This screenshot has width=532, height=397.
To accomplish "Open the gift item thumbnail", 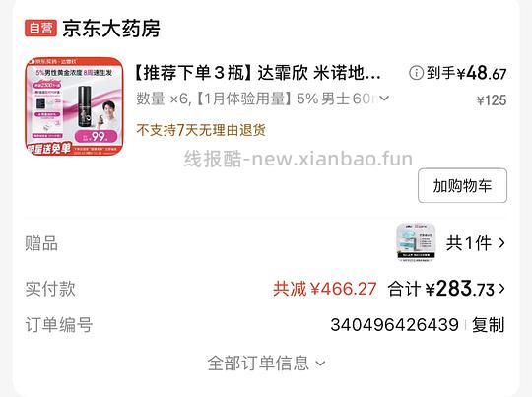I will (416, 242).
